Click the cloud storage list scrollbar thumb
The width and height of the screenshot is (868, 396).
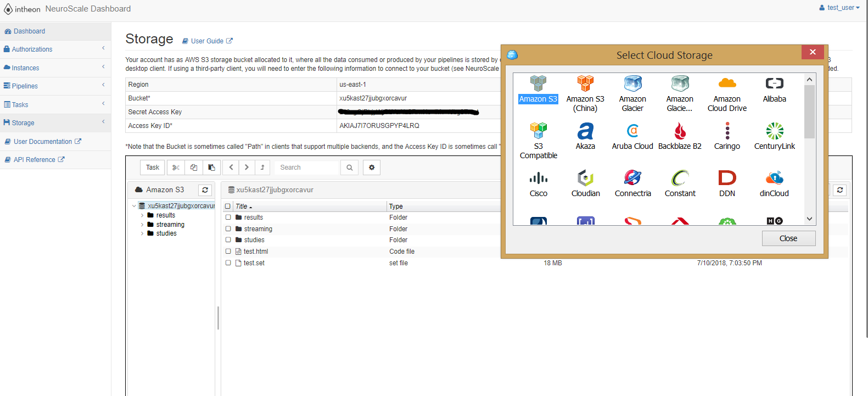click(x=809, y=112)
